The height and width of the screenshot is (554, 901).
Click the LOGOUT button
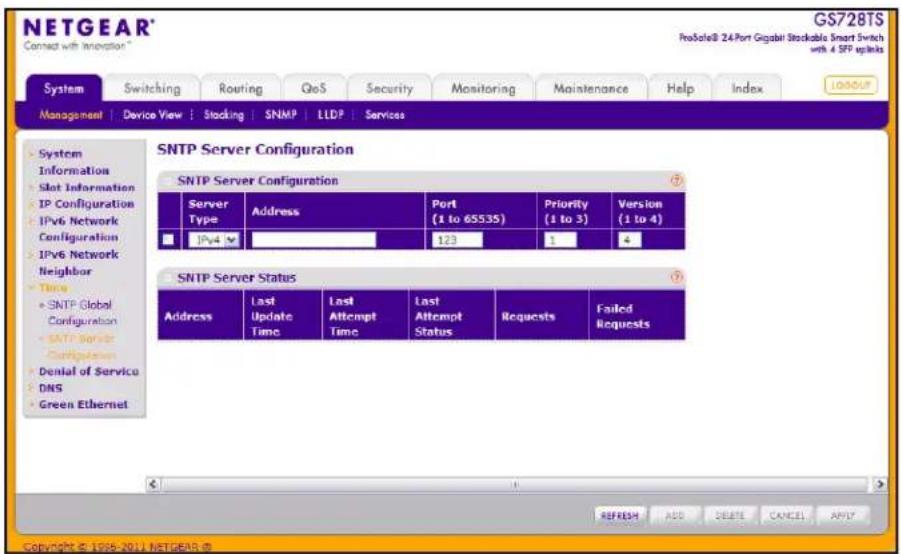850,85
